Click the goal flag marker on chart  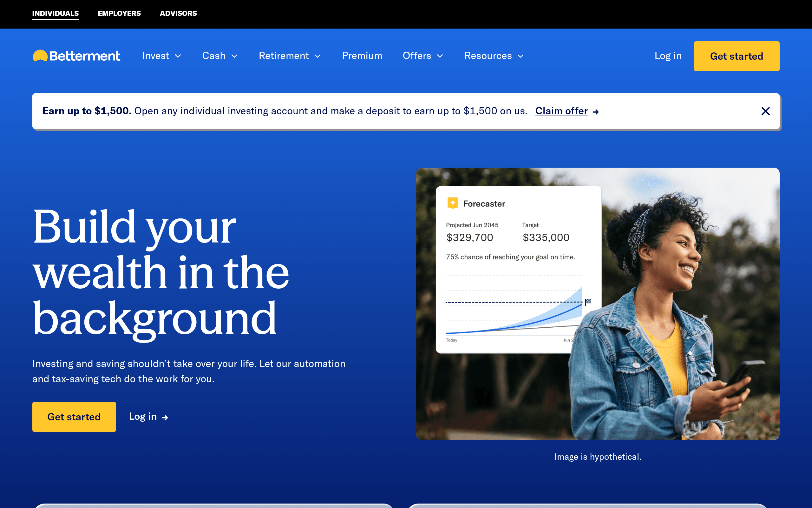588,302
